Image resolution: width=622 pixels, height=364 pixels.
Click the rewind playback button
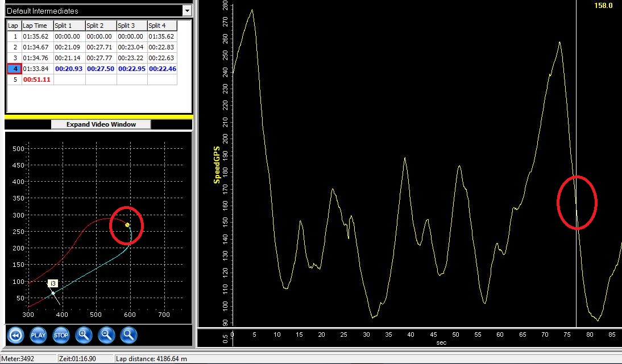tap(16, 335)
